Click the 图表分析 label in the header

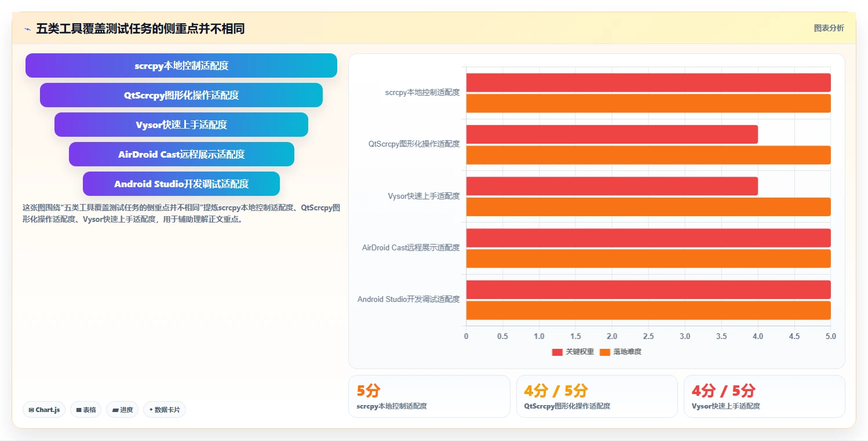829,28
